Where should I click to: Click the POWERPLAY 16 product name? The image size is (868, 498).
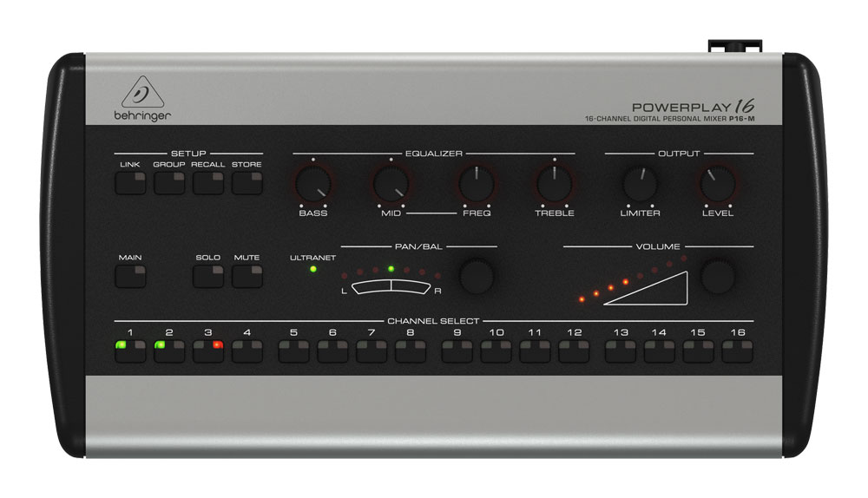tap(693, 106)
